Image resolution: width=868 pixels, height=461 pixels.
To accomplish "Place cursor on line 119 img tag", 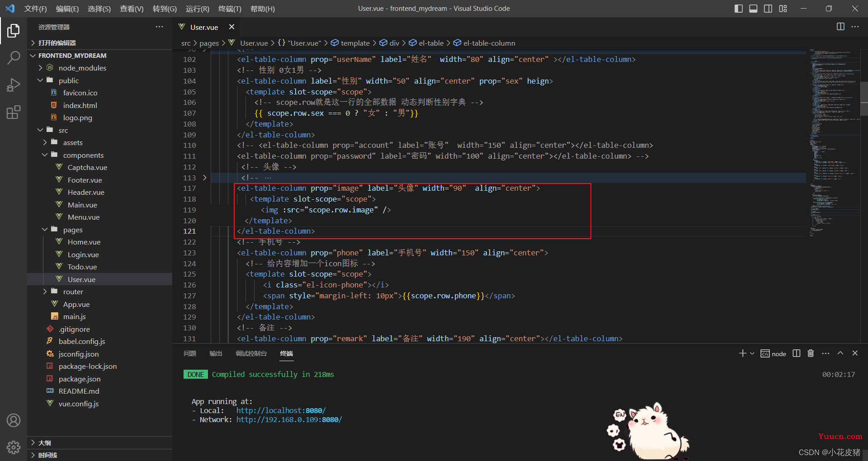I will (x=325, y=210).
